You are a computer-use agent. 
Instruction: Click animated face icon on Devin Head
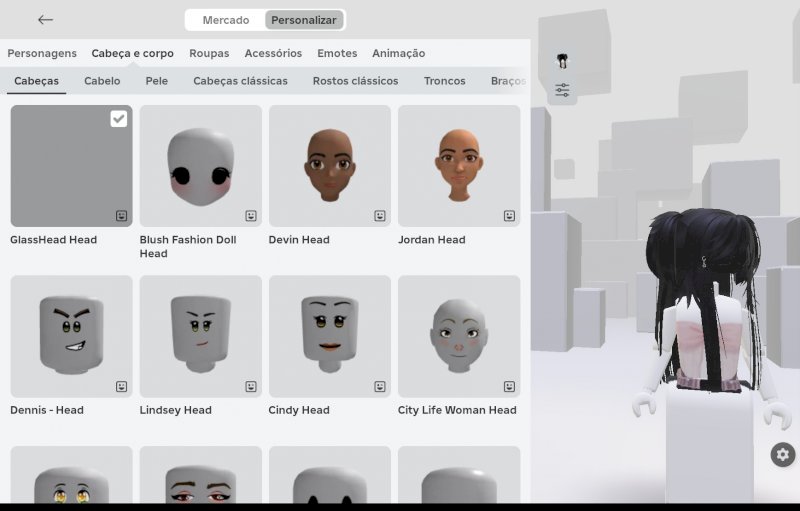(x=380, y=216)
